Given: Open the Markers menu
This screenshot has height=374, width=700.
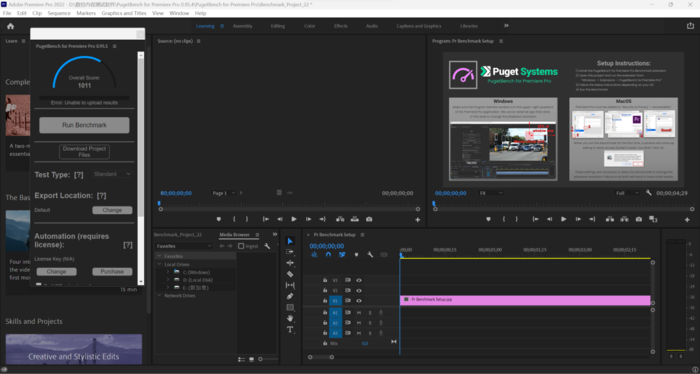Looking at the screenshot, I should pos(86,13).
